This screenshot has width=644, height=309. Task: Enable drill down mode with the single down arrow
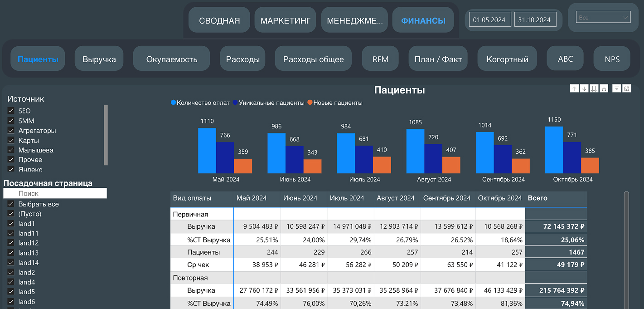click(x=584, y=89)
